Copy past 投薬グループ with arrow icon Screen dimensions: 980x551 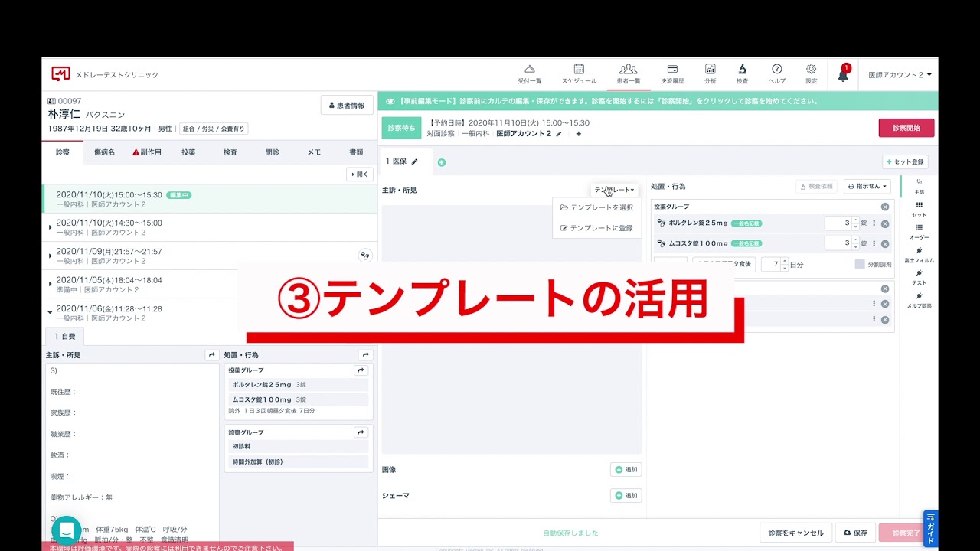click(x=361, y=370)
